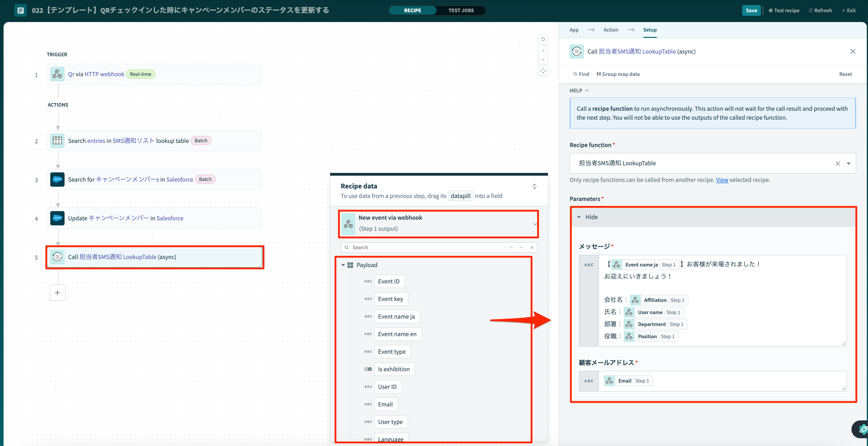This screenshot has width=868, height=446.
Task: Click the Position datapill in message
Action: coord(651,336)
